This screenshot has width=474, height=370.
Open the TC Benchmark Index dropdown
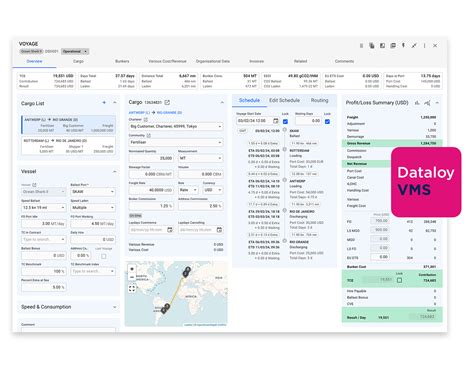[93, 271]
